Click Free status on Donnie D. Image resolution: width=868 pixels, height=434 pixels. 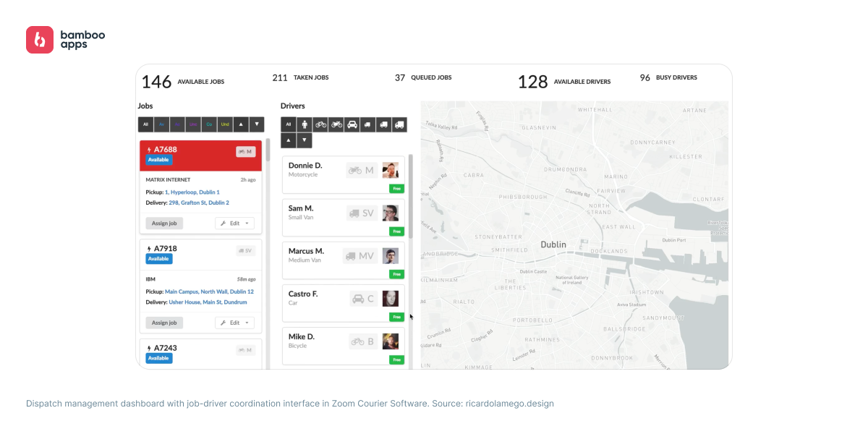click(396, 189)
